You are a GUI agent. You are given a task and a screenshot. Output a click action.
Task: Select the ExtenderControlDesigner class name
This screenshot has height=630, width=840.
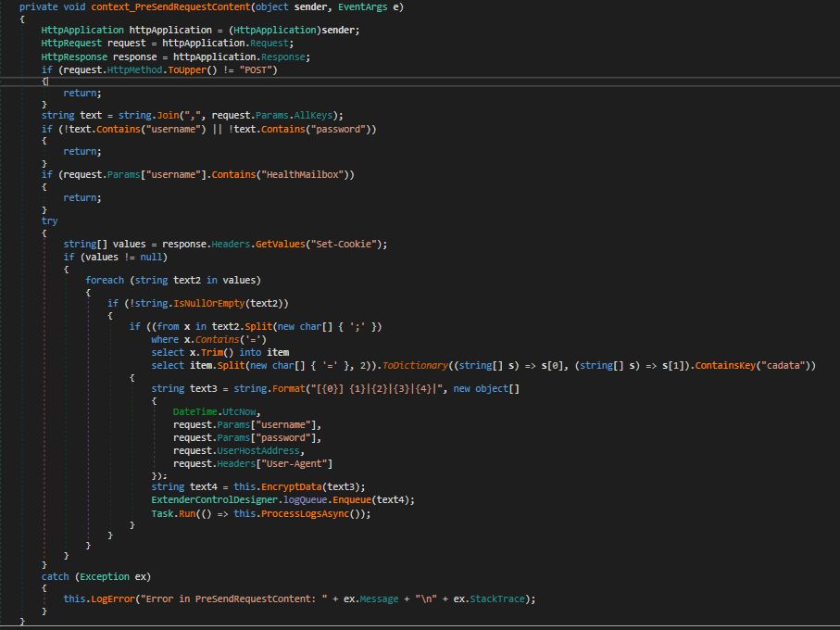[214, 500]
